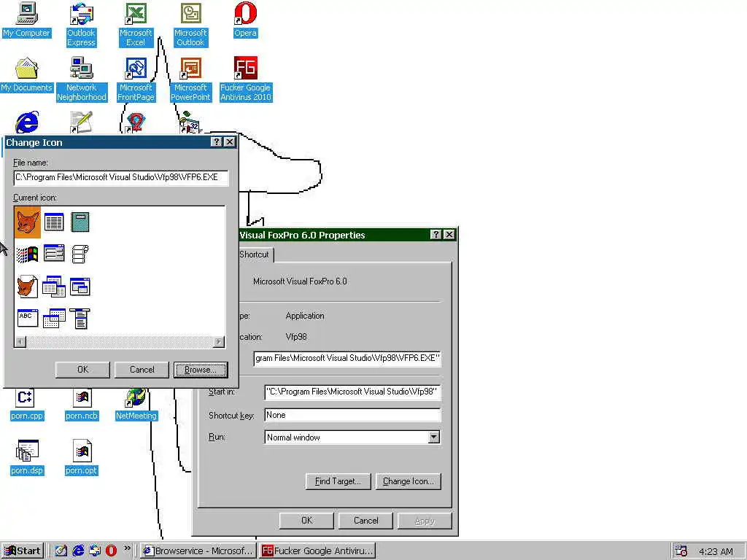Select Microsoft PowerPoint desktop shortcut
The height and width of the screenshot is (560, 747).
tap(190, 79)
